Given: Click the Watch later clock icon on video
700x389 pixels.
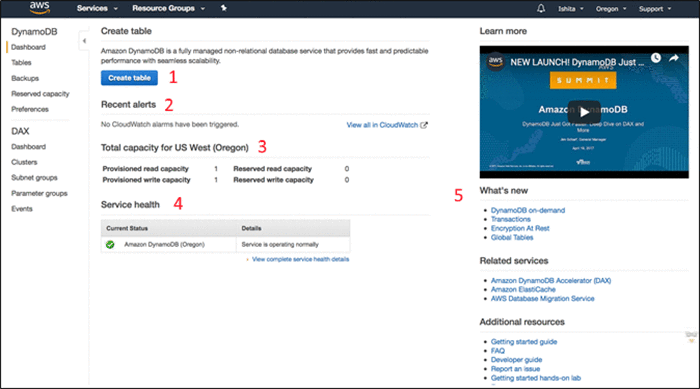Looking at the screenshot, I should [x=655, y=58].
